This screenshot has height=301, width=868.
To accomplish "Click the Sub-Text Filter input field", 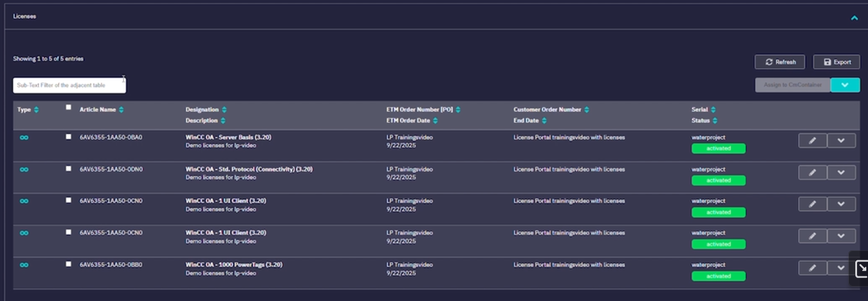I will coord(69,85).
